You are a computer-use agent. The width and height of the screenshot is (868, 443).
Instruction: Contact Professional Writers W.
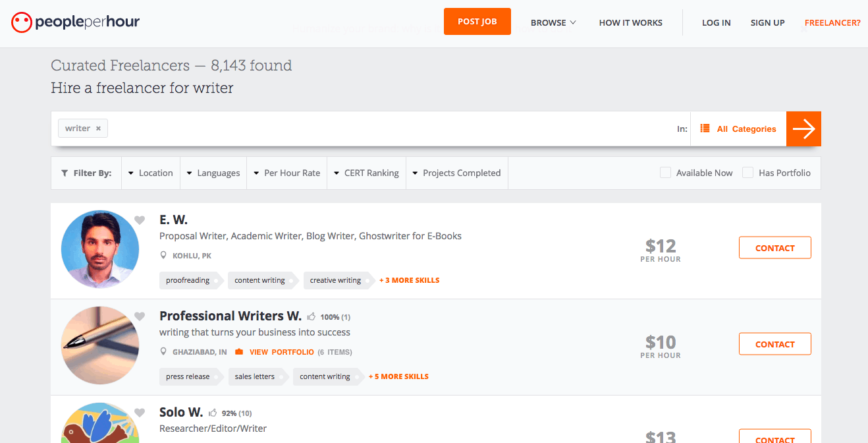coord(775,344)
